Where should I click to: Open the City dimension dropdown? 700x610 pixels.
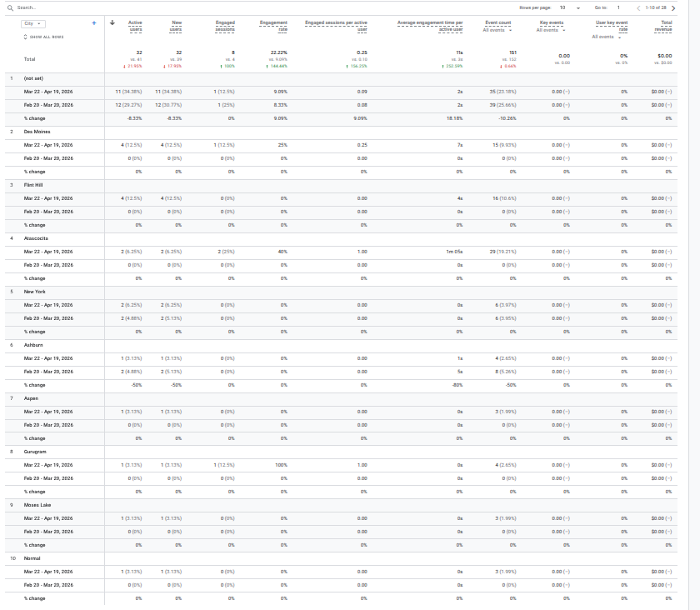coord(34,23)
